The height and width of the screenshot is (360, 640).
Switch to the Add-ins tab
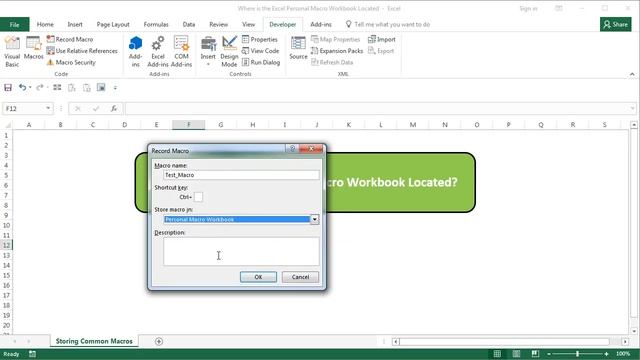(321, 24)
